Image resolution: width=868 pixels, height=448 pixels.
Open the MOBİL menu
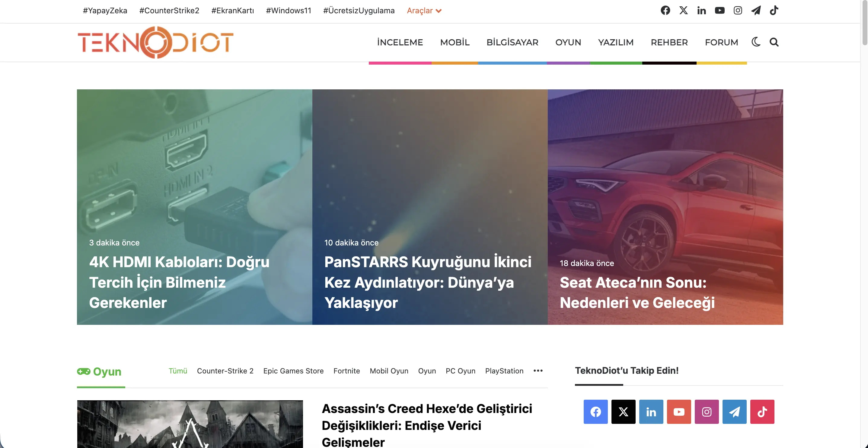[455, 43]
